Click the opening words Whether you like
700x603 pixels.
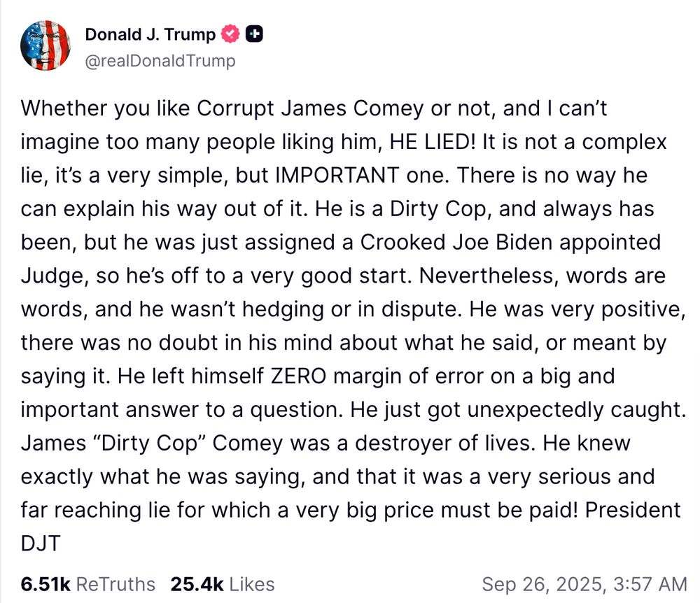[105, 108]
